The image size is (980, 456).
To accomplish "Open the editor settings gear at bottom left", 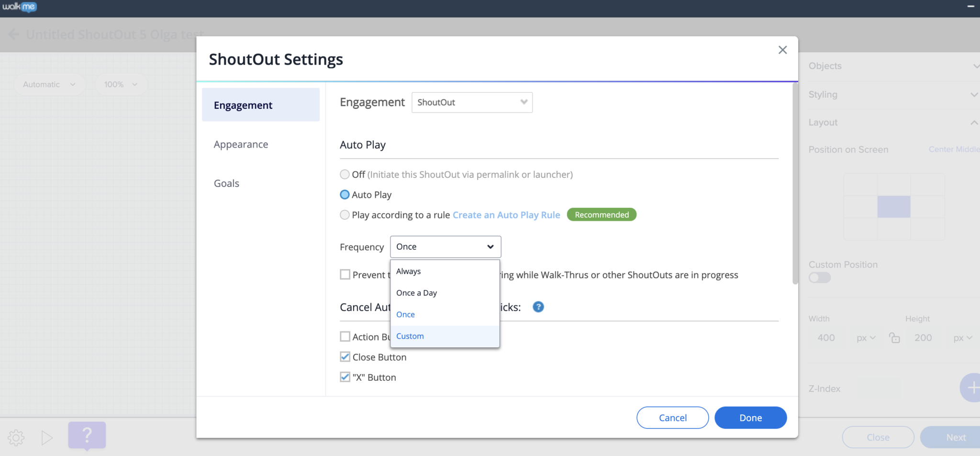I will click(x=16, y=437).
